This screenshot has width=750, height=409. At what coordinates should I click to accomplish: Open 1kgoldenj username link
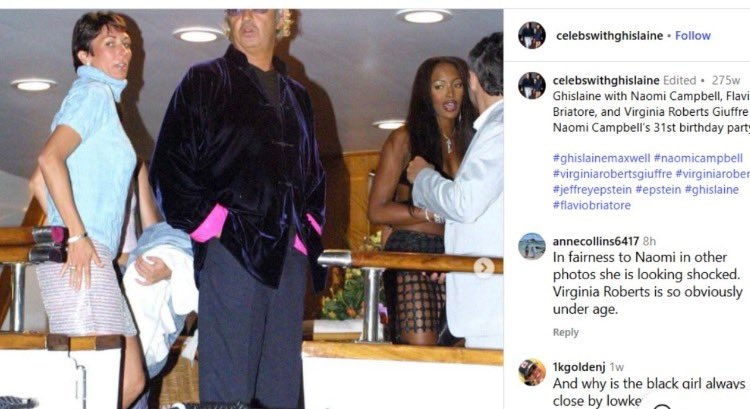pyautogui.click(x=579, y=367)
